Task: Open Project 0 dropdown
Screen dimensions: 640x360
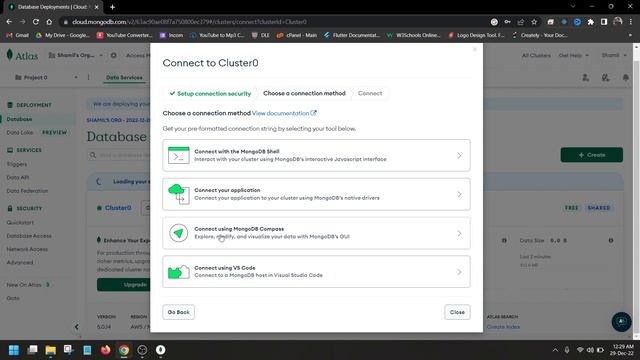Action: pos(46,78)
